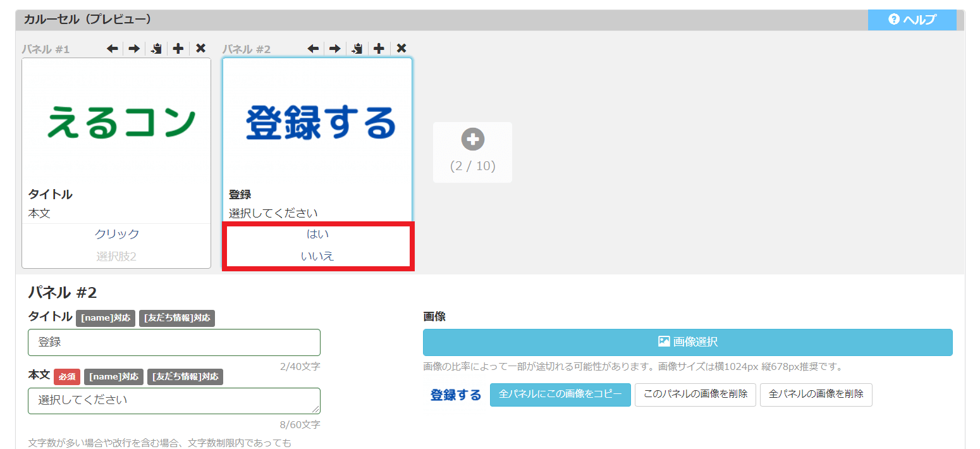Viewport: 980px width, 449px height.
Task: Click 全パネルの画像を削除 button
Action: (816, 394)
